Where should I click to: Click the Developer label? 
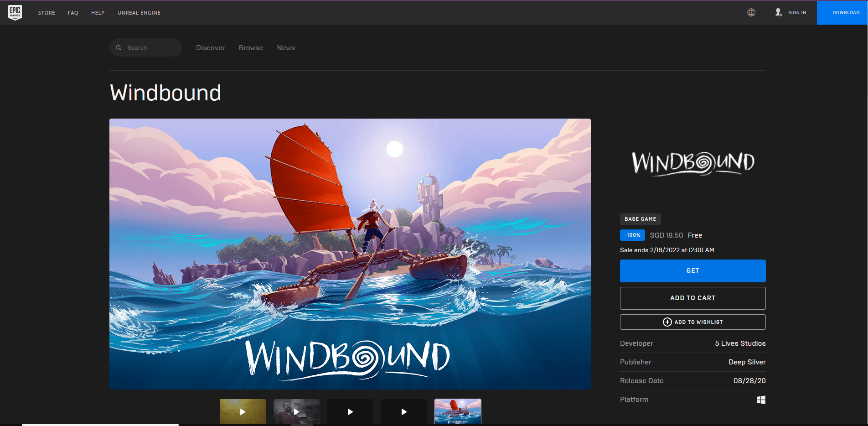click(x=636, y=343)
